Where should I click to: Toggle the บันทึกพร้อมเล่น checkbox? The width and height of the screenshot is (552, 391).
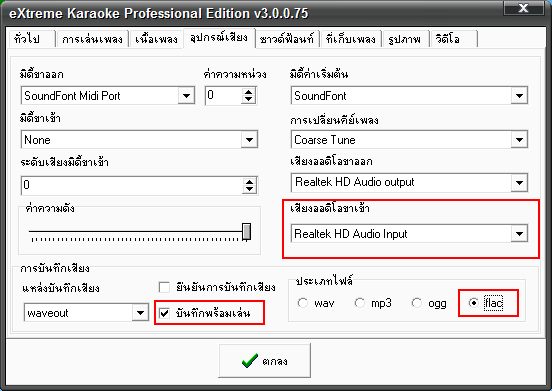tap(164, 313)
